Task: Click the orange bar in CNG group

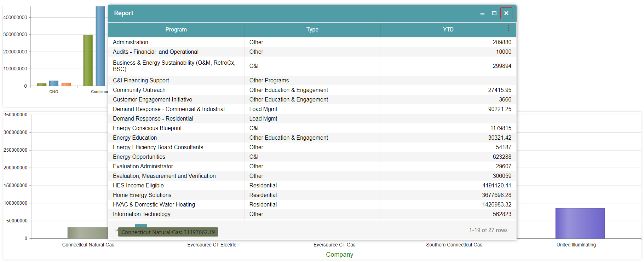Action: click(x=66, y=85)
